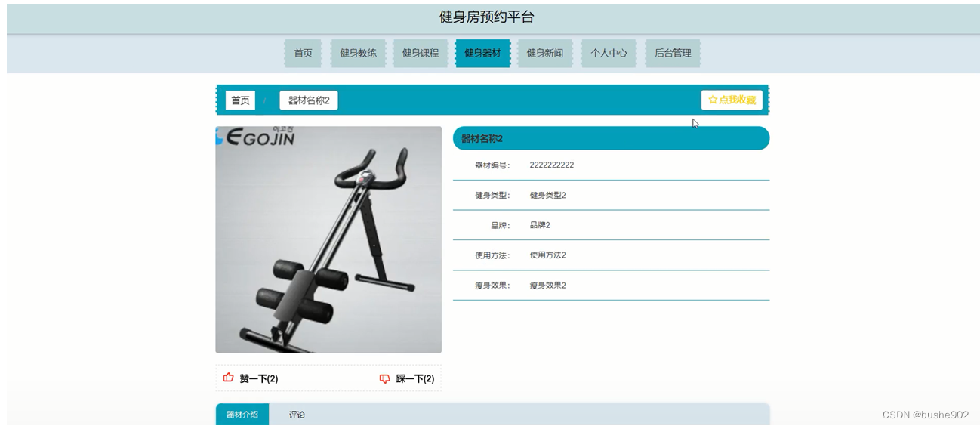Viewport: 980px width, 426px height.
Task: Click the 器材名称2 breadcrumb
Action: (309, 100)
